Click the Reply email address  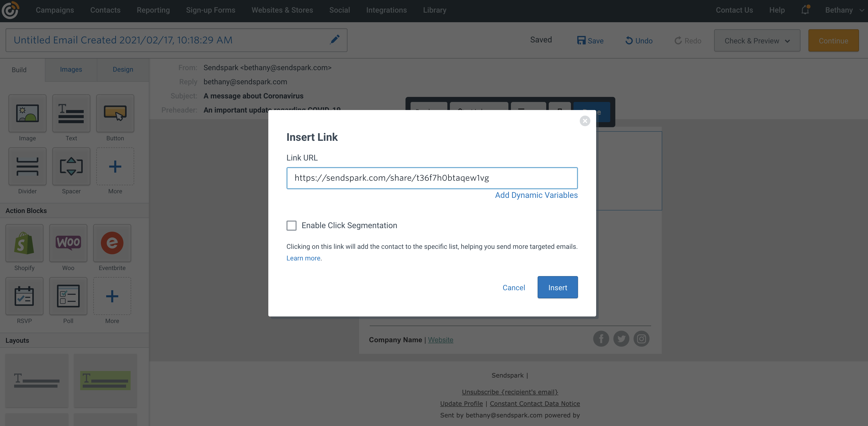coord(245,82)
